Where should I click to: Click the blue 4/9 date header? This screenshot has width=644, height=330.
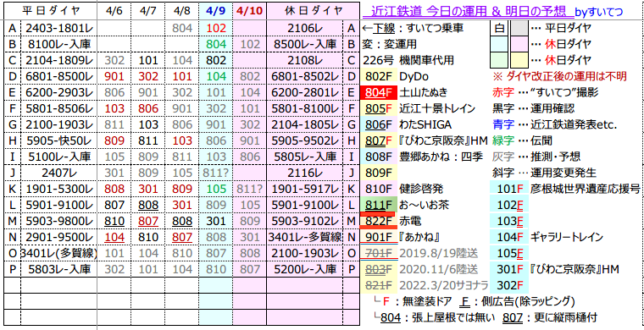(x=215, y=11)
